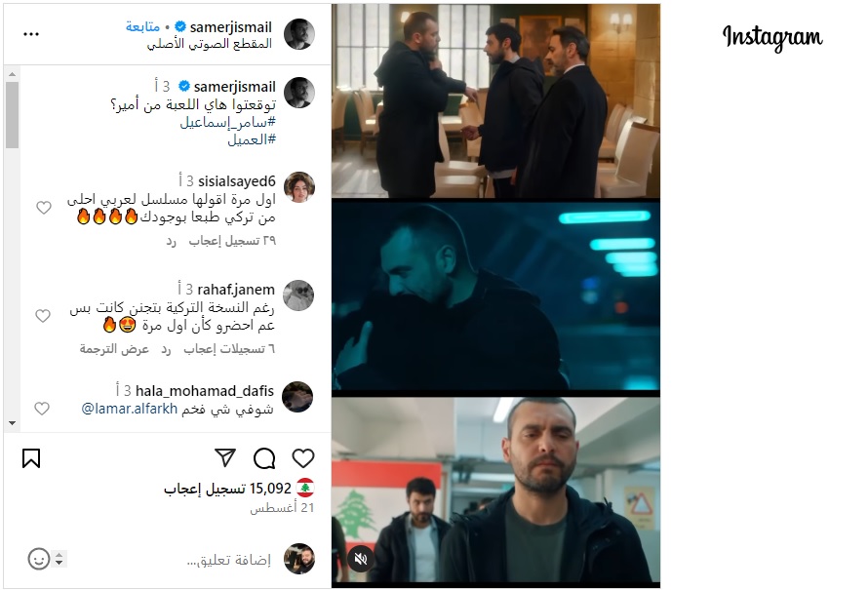Open the #سامر_إسماعيل hashtag
Viewport: 868px width, 590px height.
(x=228, y=122)
